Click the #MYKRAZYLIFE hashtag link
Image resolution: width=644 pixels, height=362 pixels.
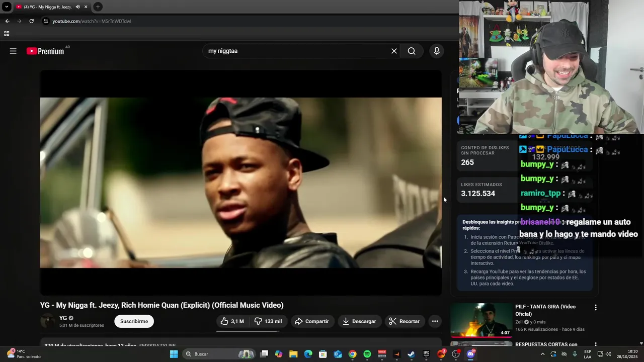pos(157,346)
